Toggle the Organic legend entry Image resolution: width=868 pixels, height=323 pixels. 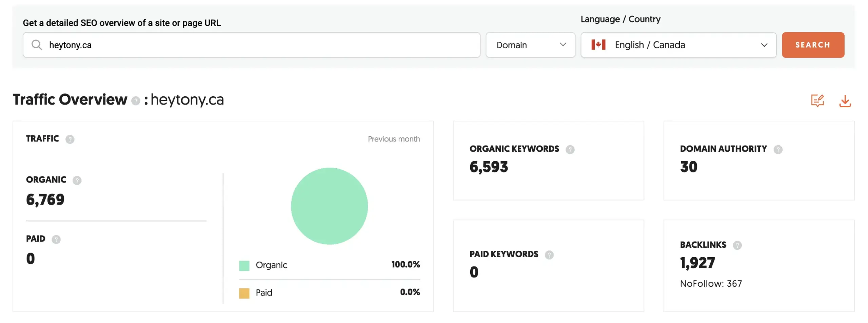tap(271, 265)
